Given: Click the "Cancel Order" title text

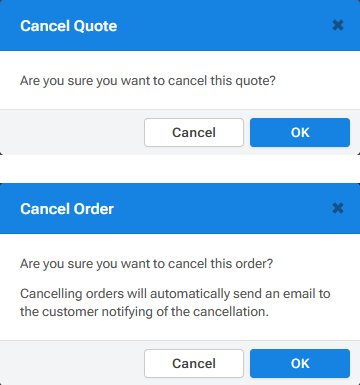Looking at the screenshot, I should coord(67,209).
